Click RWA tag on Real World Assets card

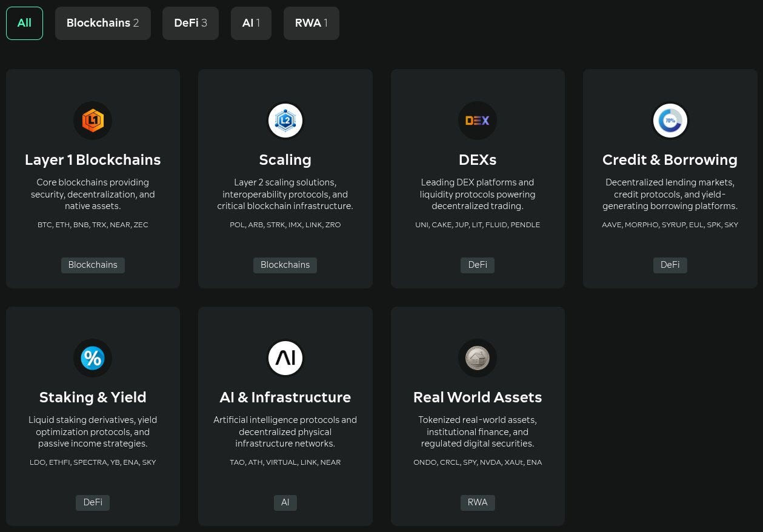click(x=478, y=502)
